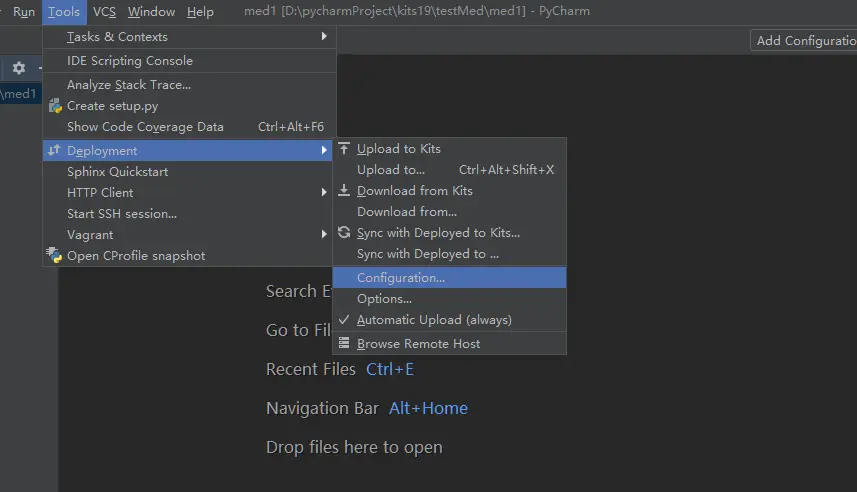The width and height of the screenshot is (857, 492).
Task: Choose Upload to... menu entry
Action: pyautogui.click(x=449, y=169)
